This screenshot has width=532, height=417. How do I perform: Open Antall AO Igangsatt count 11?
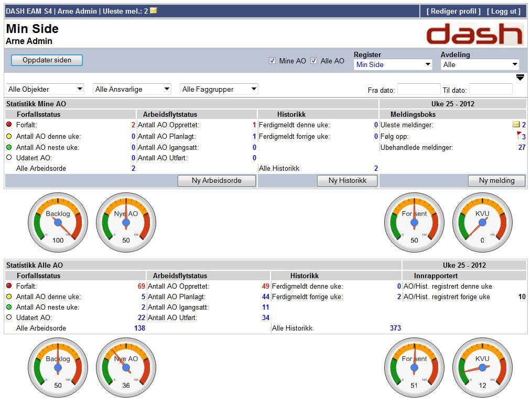(x=266, y=307)
